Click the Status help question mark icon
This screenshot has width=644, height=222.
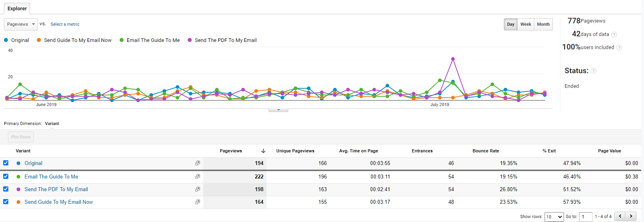[x=594, y=71]
